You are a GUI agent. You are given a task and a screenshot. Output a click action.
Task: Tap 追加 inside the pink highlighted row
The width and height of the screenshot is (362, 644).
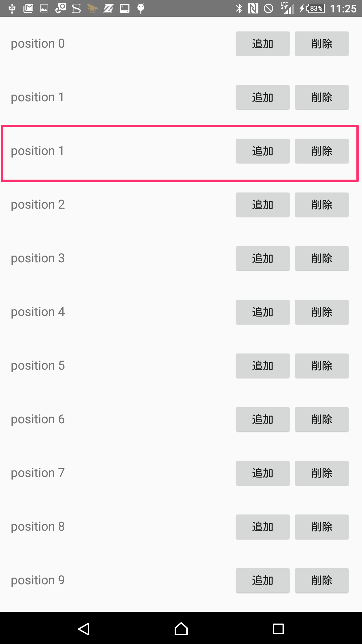pyautogui.click(x=262, y=151)
